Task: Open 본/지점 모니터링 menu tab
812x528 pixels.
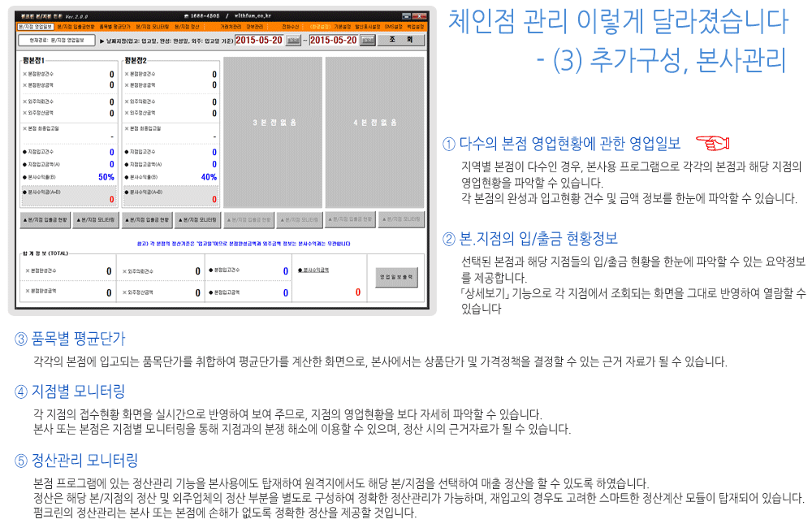Action: (154, 27)
